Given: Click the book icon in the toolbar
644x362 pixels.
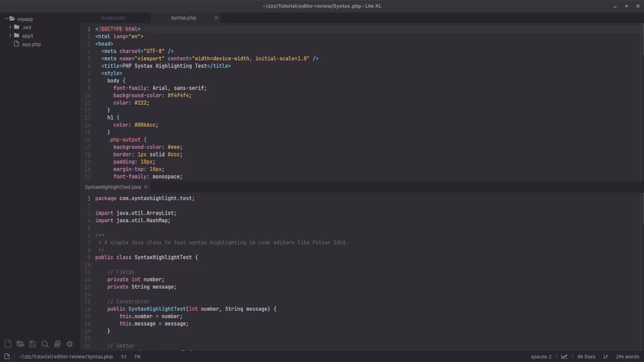Looking at the screenshot, I should click(57, 343).
